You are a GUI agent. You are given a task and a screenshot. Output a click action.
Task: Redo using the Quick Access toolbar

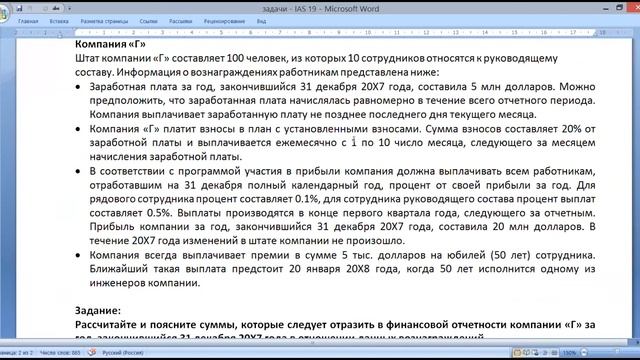click(44, 8)
